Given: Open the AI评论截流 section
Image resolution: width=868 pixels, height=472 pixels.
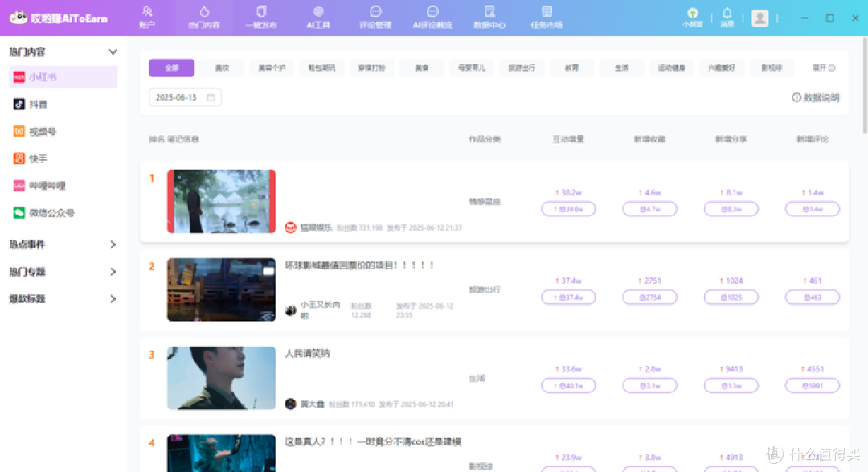Looking at the screenshot, I should pos(432,18).
